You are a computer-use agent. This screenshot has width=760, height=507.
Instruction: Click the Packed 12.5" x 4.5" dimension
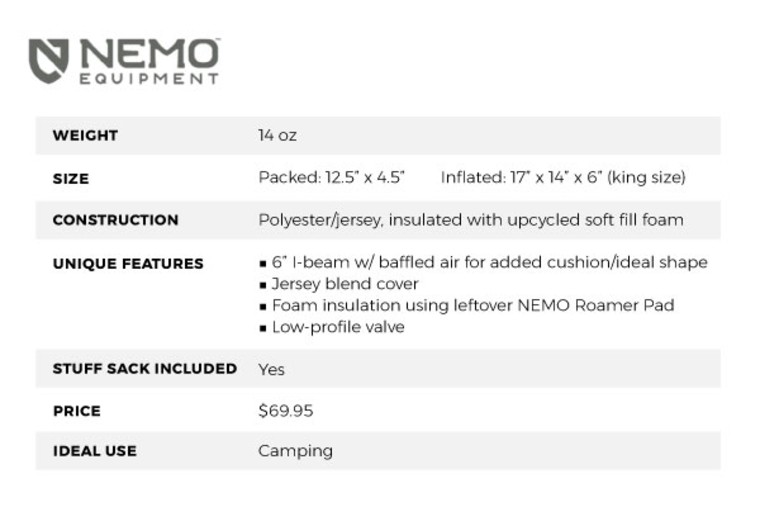click(x=331, y=178)
